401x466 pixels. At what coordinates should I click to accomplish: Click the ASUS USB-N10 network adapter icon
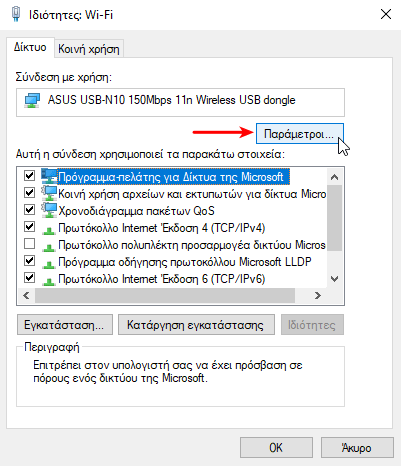(32, 101)
